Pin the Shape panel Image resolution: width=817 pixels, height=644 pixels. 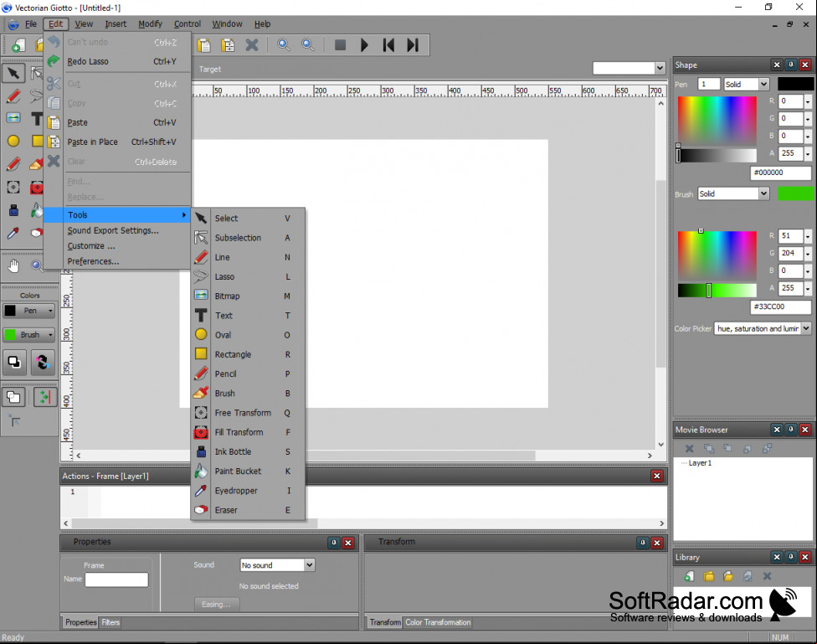coord(791,64)
